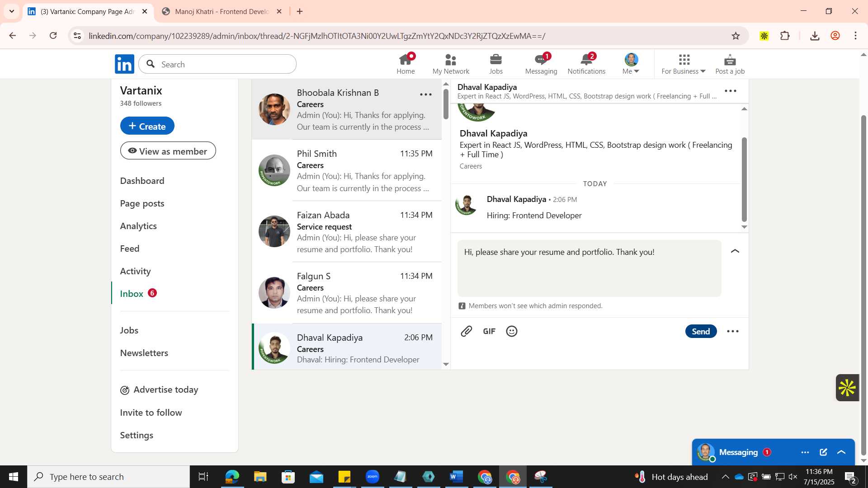Open conversation options for Dhaval Kapadiya header
The width and height of the screenshot is (868, 488).
(x=731, y=91)
